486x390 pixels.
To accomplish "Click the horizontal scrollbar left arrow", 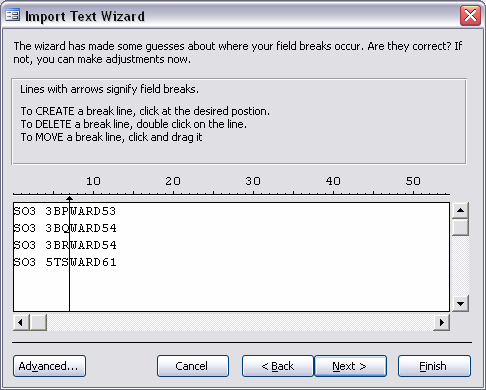I will click(x=21, y=322).
